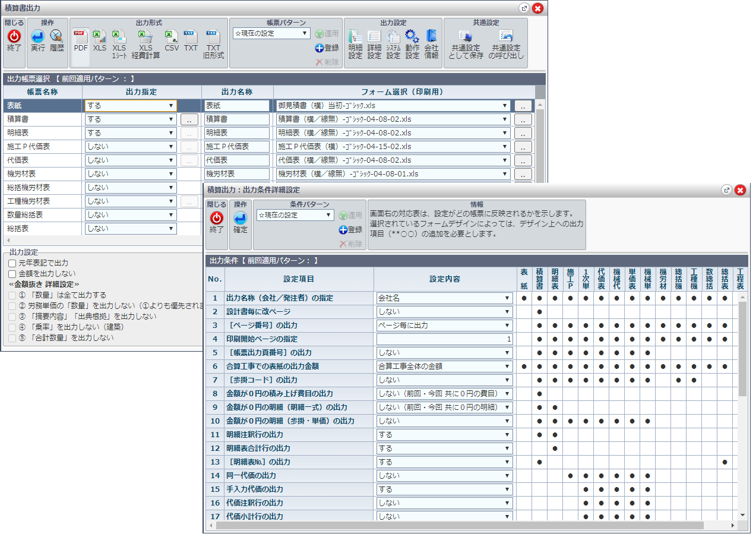Screen dimensions: 756x537
Task: Click 出力名称 field containing 積算書
Action: 237,119
